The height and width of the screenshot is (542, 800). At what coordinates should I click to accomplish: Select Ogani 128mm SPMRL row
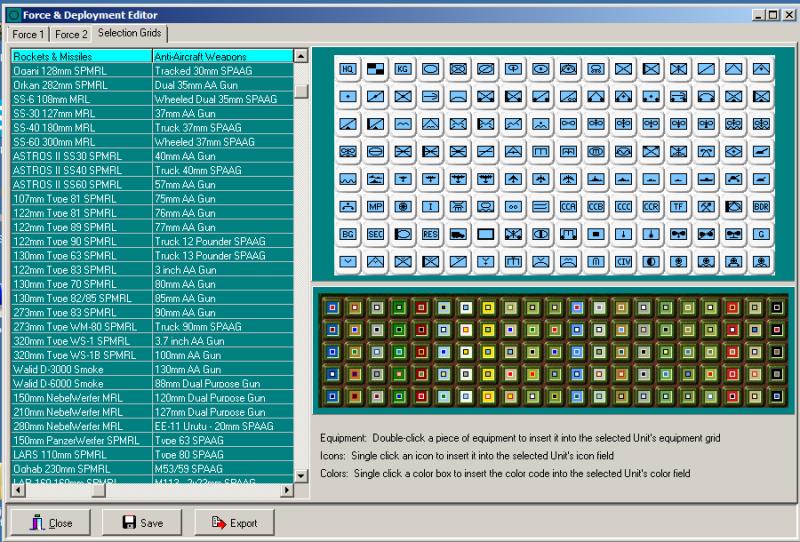pos(82,70)
